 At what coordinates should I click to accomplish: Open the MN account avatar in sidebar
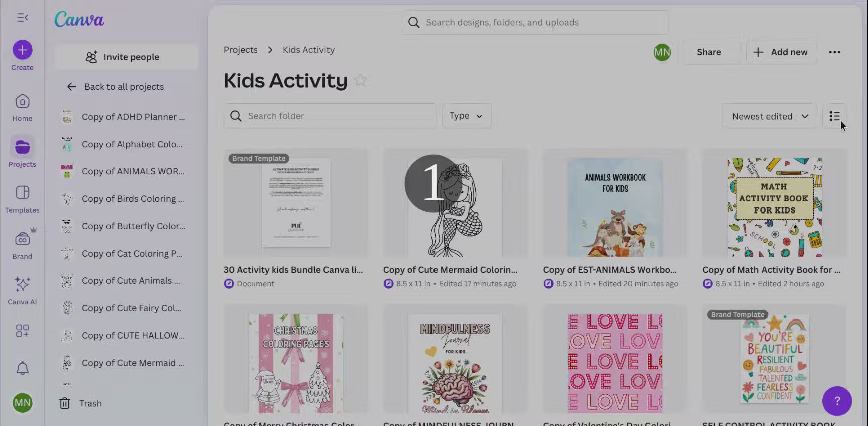[23, 403]
